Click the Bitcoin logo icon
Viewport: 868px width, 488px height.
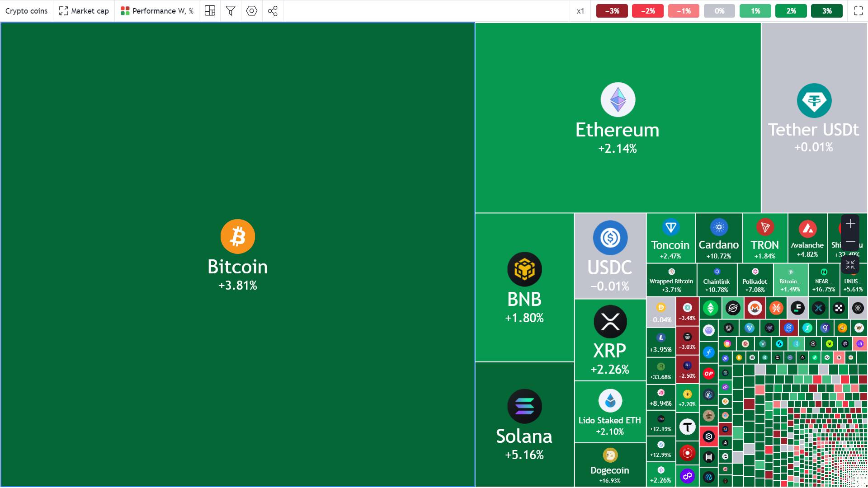pos(238,236)
